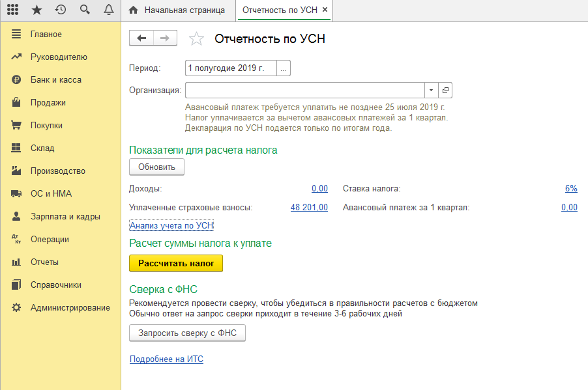588x390 pixels.
Task: Click the 48 201,00 insurance contributions link
Action: [x=309, y=208]
